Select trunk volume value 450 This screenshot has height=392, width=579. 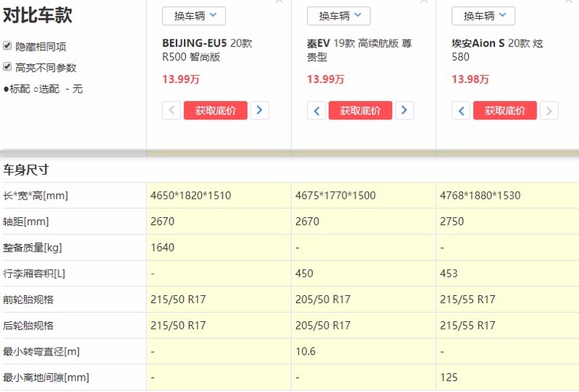tap(304, 273)
